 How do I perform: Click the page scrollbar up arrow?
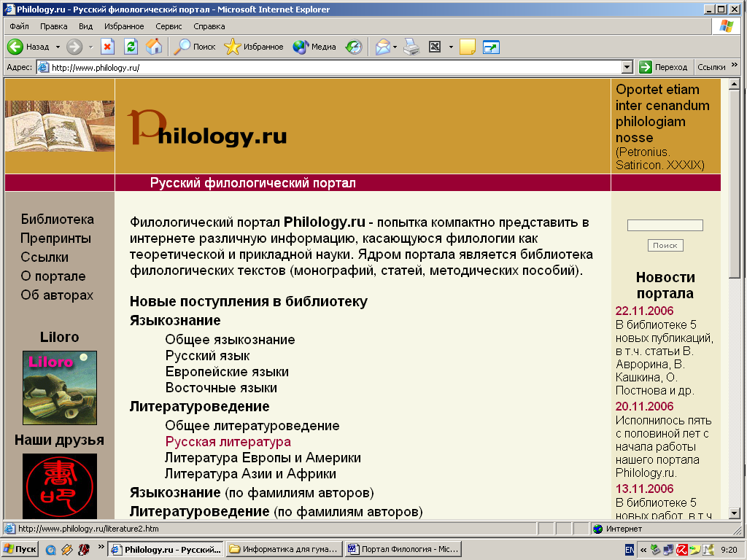pyautogui.click(x=734, y=85)
